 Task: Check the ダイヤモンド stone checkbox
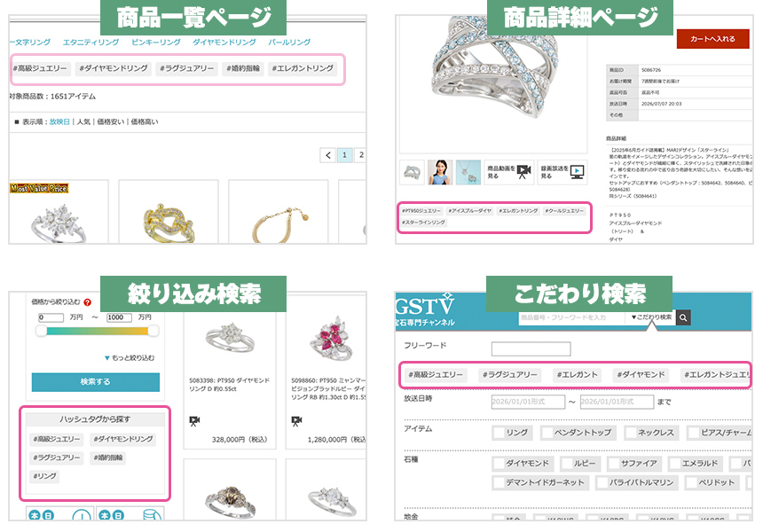pyautogui.click(x=499, y=464)
